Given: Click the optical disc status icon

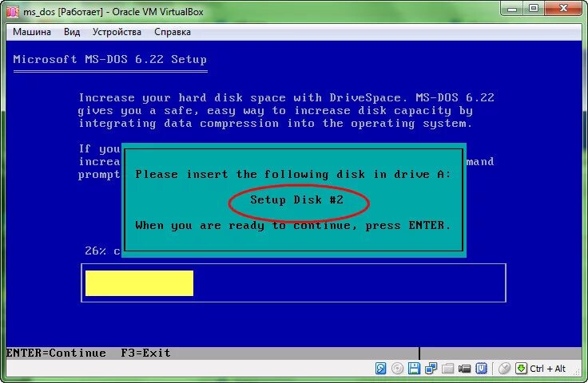Looking at the screenshot, I should click(397, 369).
